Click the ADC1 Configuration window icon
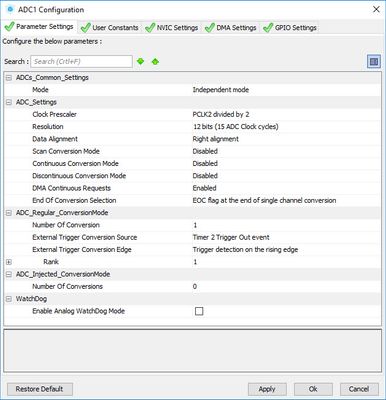Image resolution: width=386 pixels, height=400 pixels. click(11, 9)
